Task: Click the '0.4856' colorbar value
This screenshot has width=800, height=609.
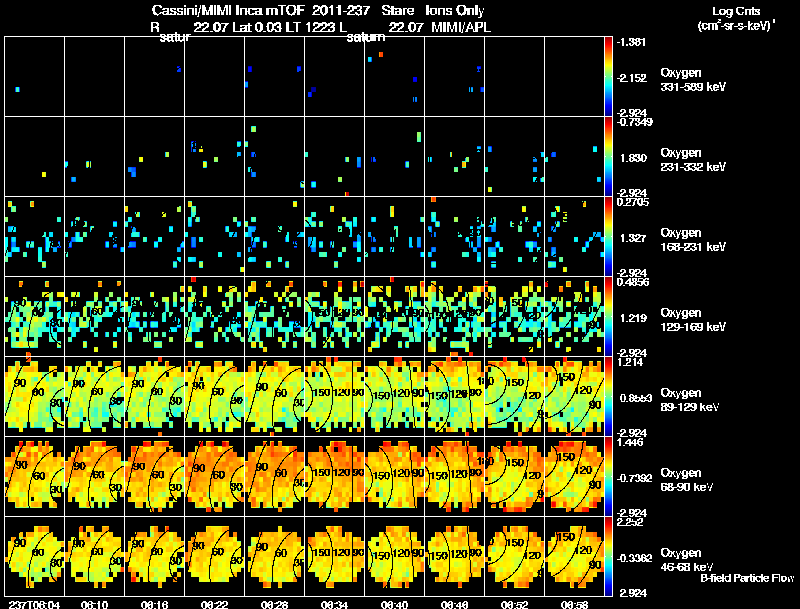Action: point(633,282)
